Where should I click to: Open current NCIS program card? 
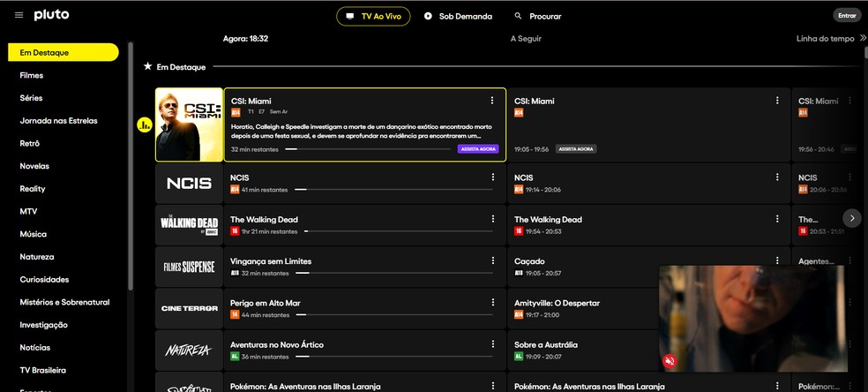pos(365,184)
